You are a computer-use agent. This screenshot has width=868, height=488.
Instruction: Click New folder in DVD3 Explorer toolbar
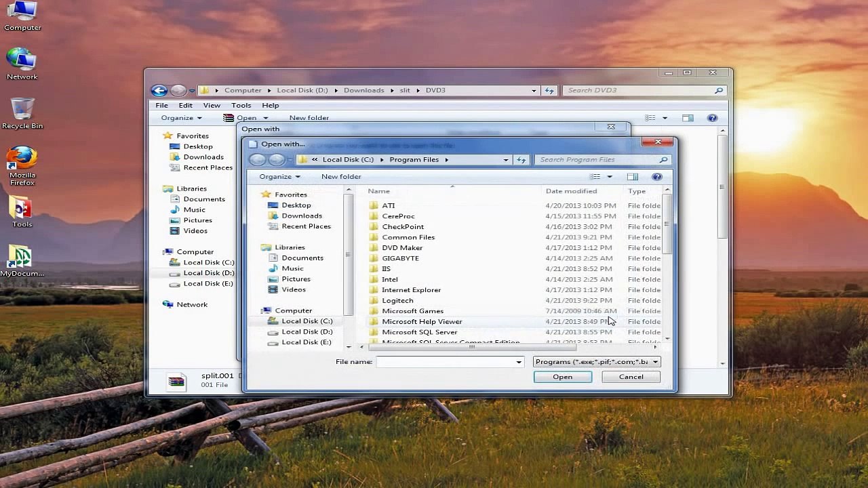[x=309, y=118]
